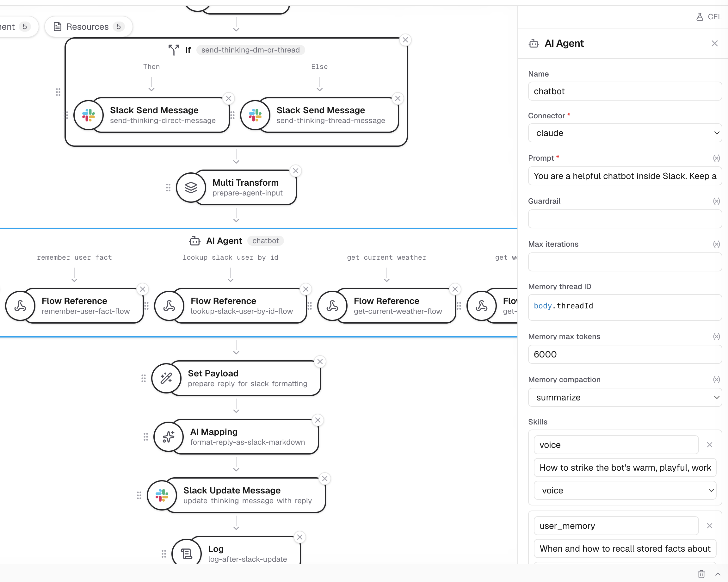Viewport: 728px width, 582px height.
Task: Edit Memory thread ID body.threadId field
Action: 625,307
